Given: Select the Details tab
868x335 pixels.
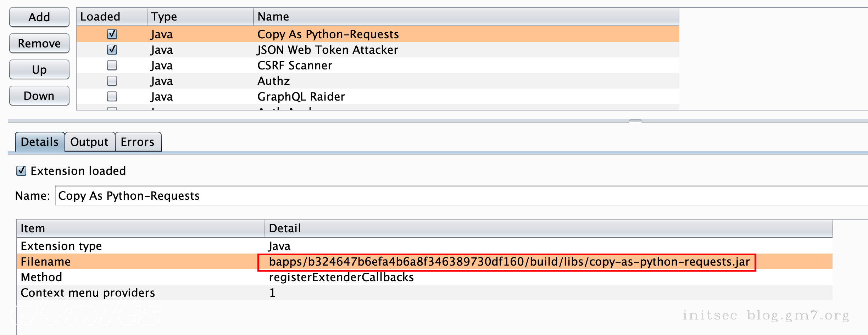Looking at the screenshot, I should (x=40, y=142).
